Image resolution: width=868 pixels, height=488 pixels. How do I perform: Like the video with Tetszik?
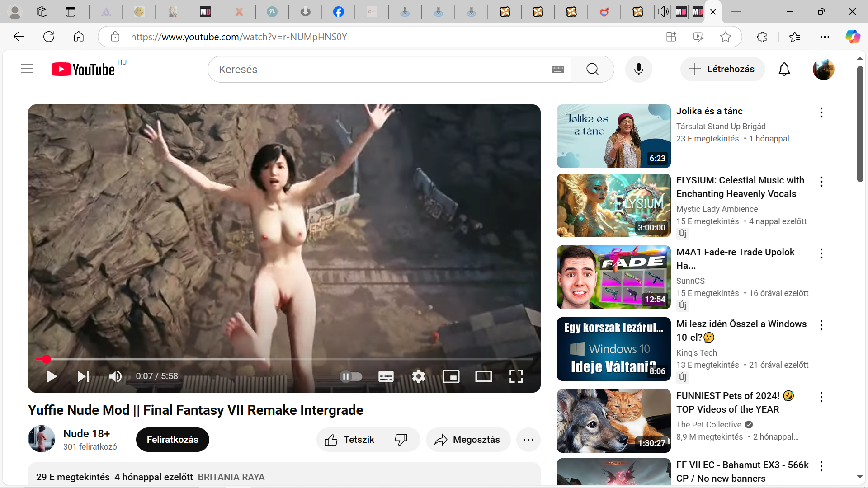(350, 440)
